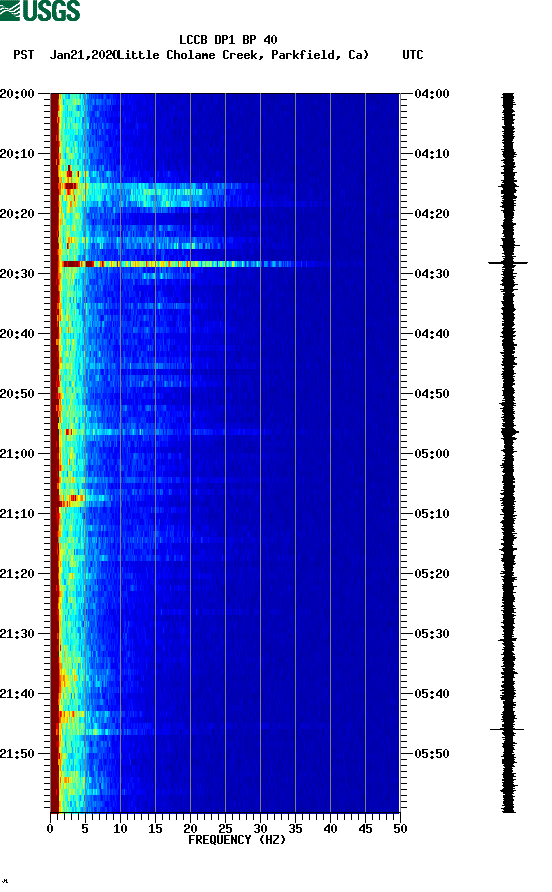Click the 20:50 PST time label

point(17,394)
